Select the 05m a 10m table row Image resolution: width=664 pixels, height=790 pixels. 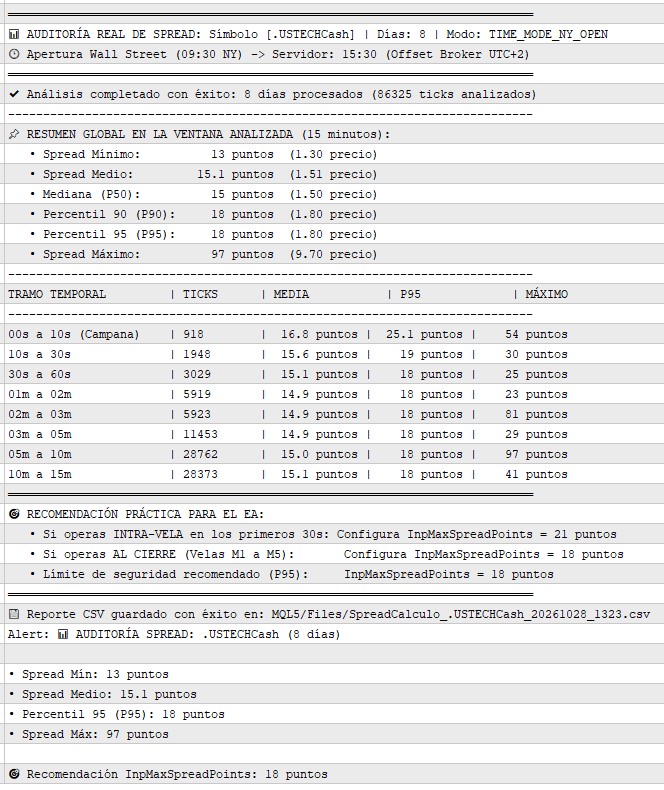click(x=335, y=454)
